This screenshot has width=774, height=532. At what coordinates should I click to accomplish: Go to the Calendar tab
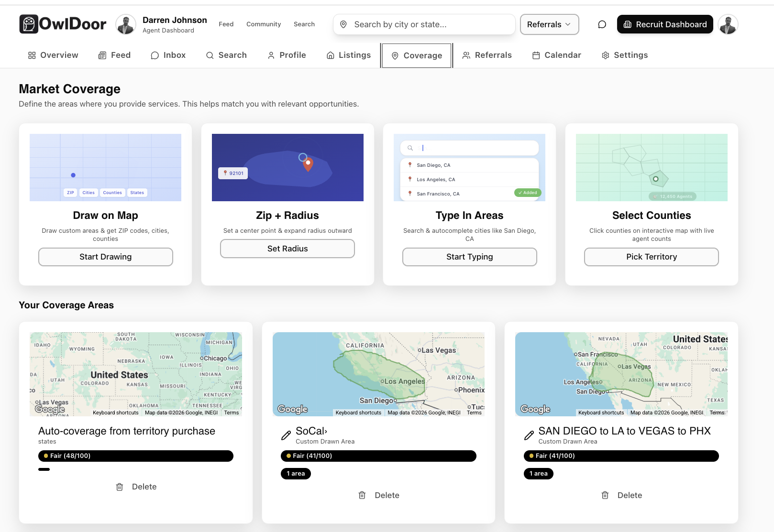click(x=556, y=55)
